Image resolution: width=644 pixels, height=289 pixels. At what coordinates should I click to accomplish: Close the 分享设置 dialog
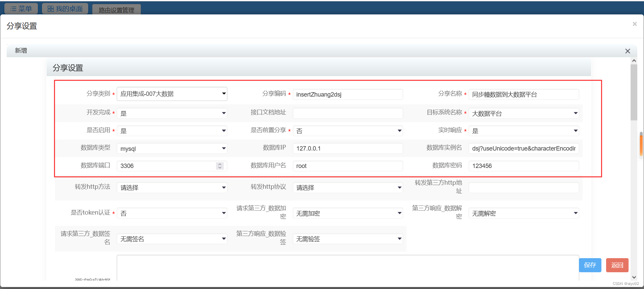[x=634, y=24]
